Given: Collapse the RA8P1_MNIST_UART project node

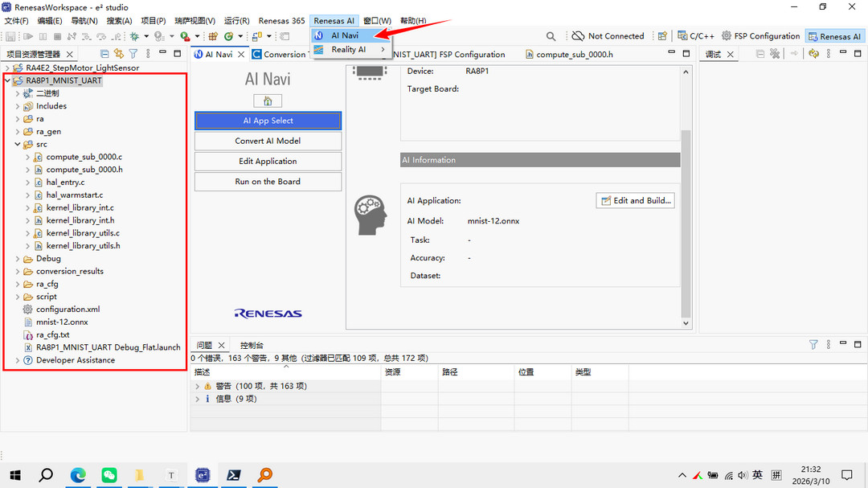Looking at the screenshot, I should pos(7,80).
